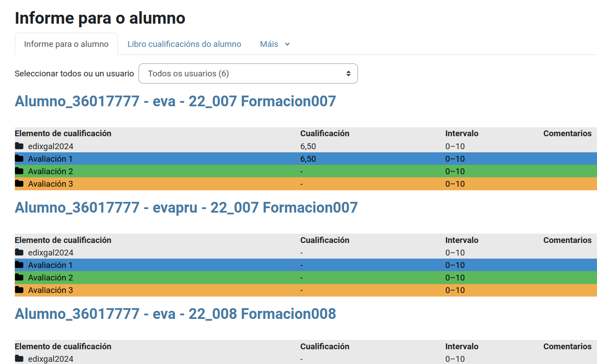The height and width of the screenshot is (364, 597).
Task: Click the 6,50 grade in first edixgal2024 row
Action: [x=308, y=146]
